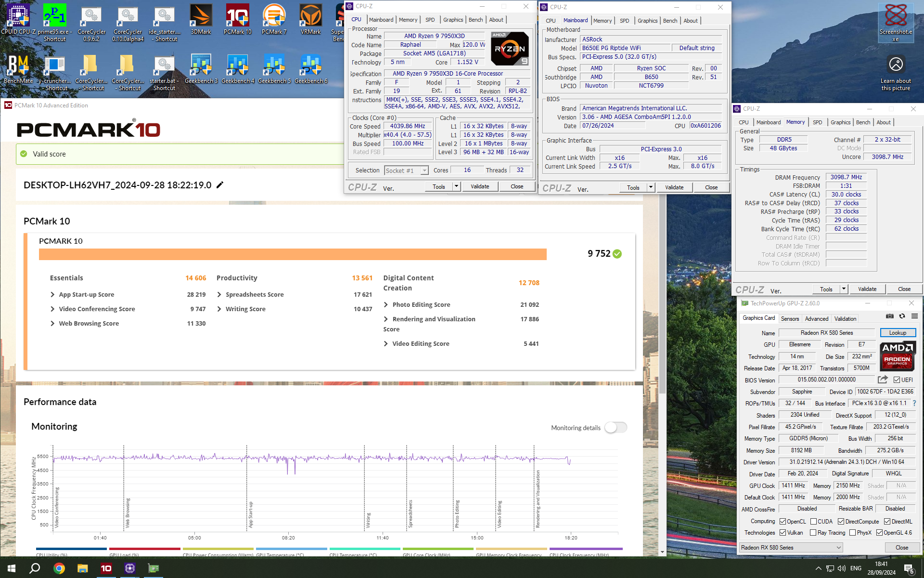Screen dimensions: 924x578
Task: Share GPU BIOS with export icon
Action: [x=883, y=380]
